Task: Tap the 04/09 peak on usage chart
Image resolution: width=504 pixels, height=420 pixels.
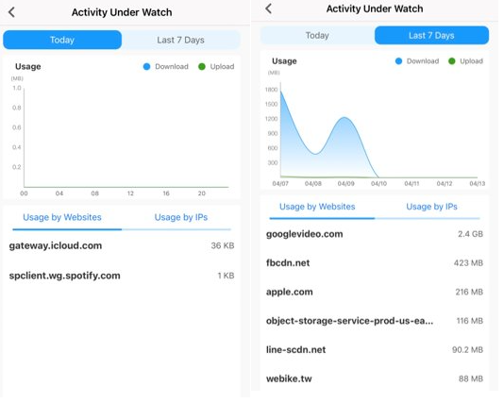Action: 344,118
